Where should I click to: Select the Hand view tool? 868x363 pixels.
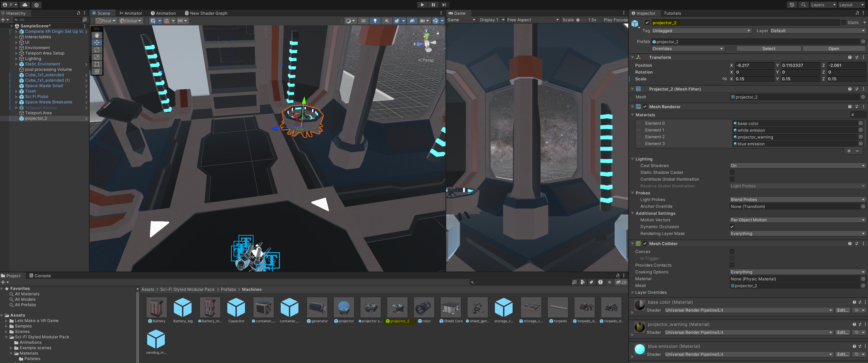pos(97,35)
